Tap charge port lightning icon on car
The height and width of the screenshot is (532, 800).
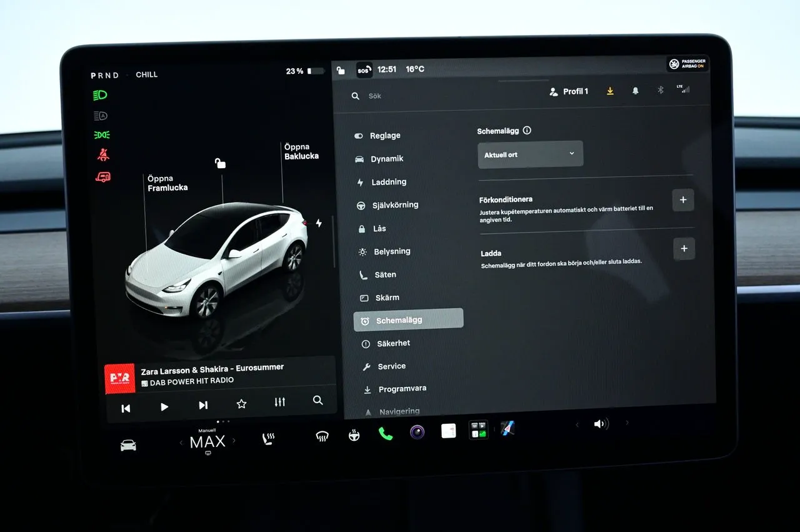(319, 223)
